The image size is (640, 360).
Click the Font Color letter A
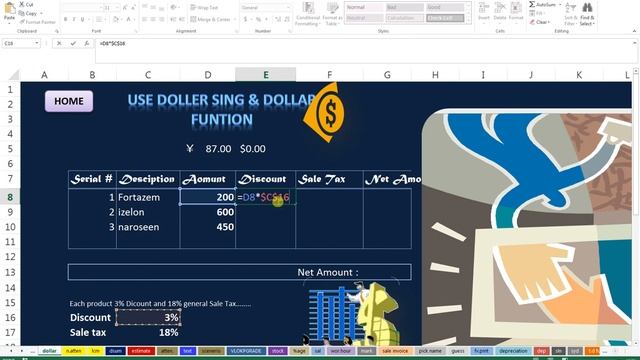pyautogui.click(x=128, y=19)
